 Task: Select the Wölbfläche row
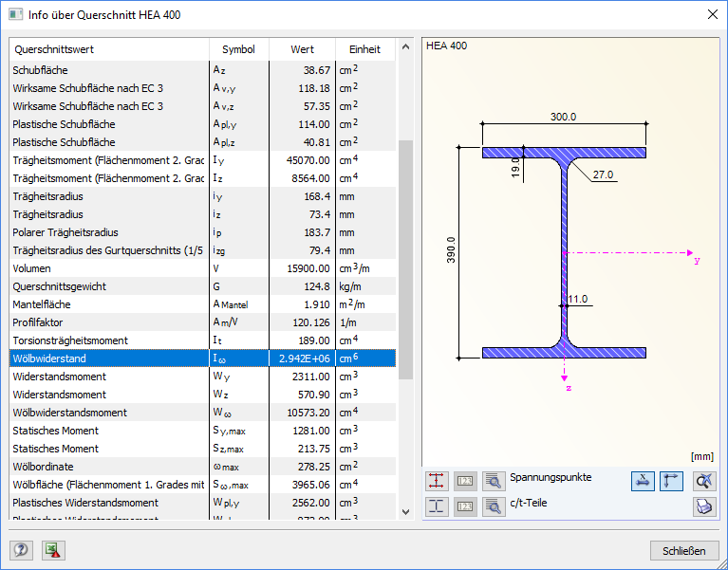202,485
